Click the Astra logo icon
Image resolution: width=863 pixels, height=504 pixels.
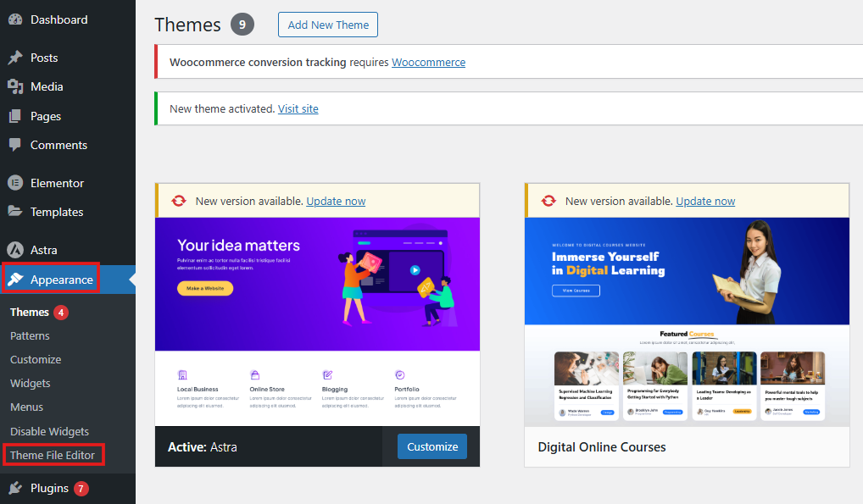click(x=14, y=250)
